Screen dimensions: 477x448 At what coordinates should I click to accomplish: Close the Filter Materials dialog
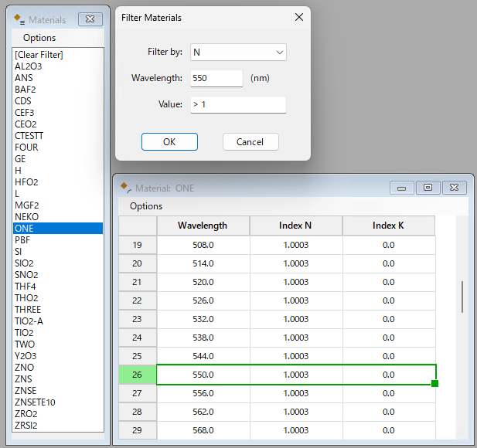pyautogui.click(x=299, y=17)
